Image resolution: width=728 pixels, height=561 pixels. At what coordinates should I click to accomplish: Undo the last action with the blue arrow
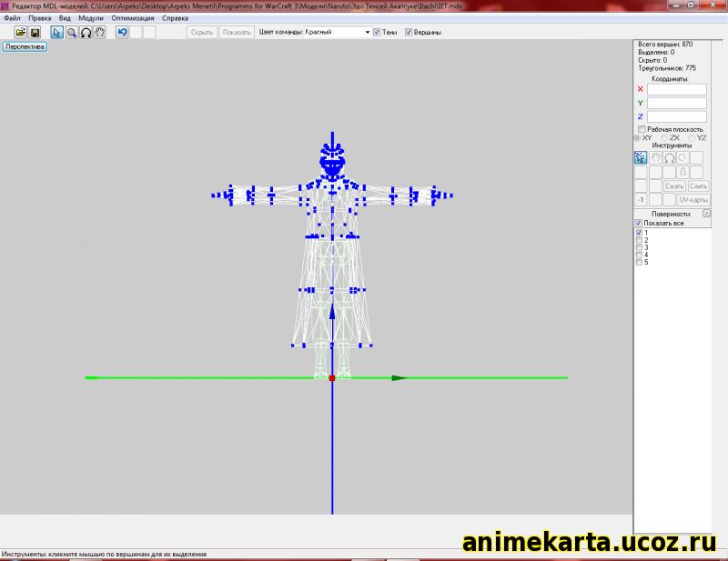coord(122,32)
